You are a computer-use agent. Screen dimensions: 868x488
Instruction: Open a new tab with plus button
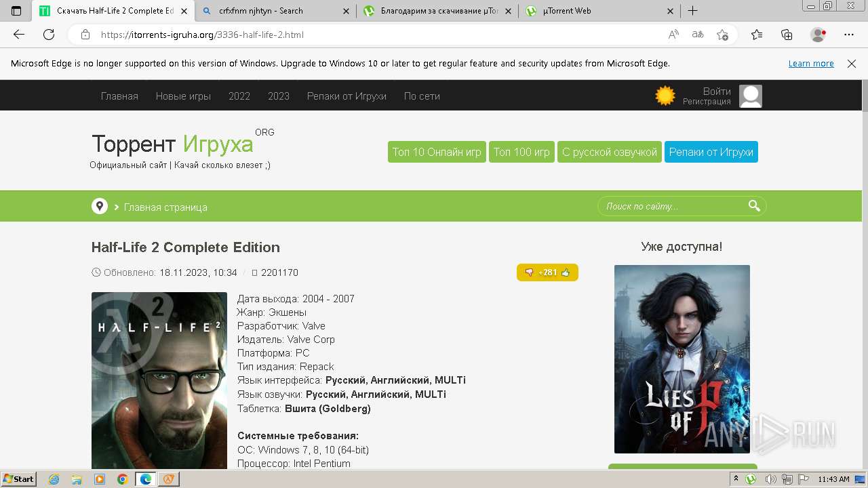(692, 11)
